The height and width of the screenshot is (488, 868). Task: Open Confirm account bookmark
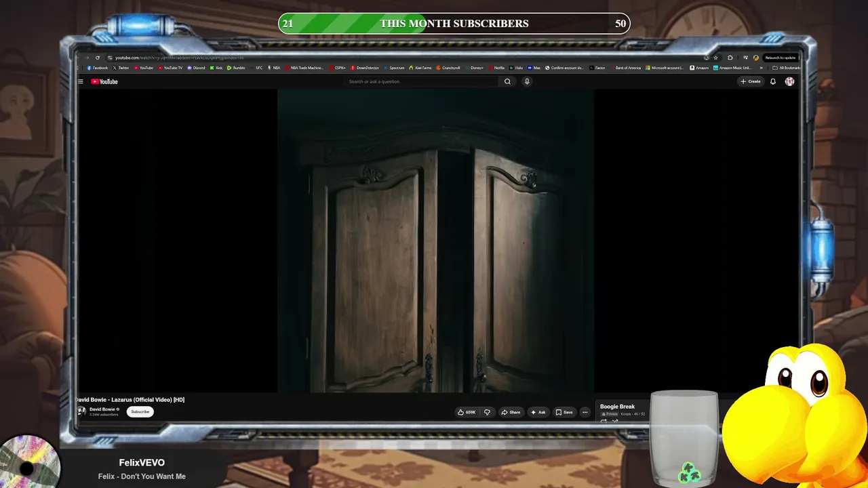point(564,68)
